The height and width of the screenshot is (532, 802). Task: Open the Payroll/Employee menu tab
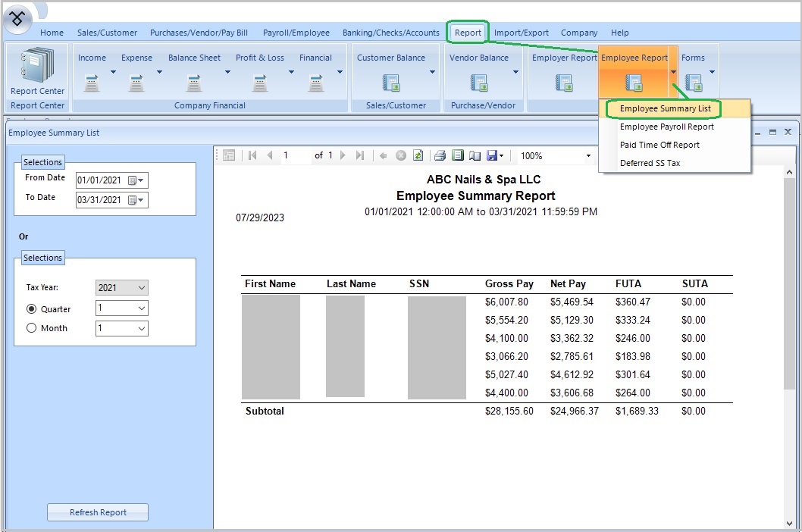[x=296, y=33]
